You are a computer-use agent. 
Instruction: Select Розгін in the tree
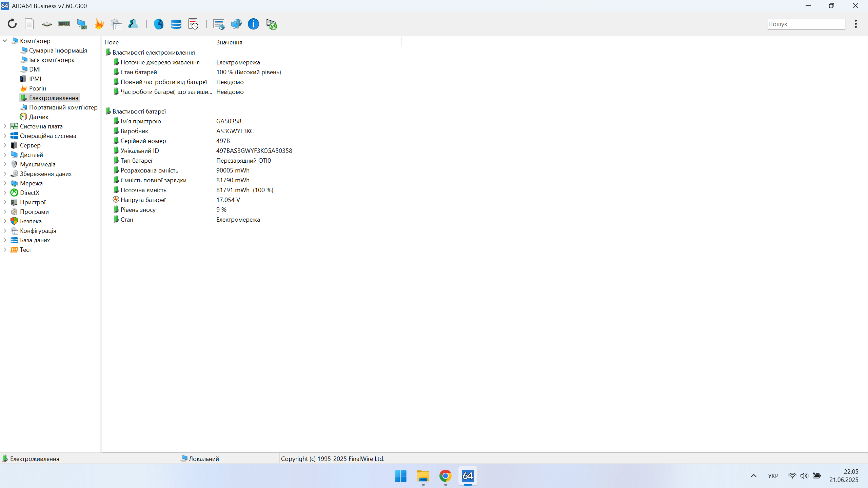(38, 88)
